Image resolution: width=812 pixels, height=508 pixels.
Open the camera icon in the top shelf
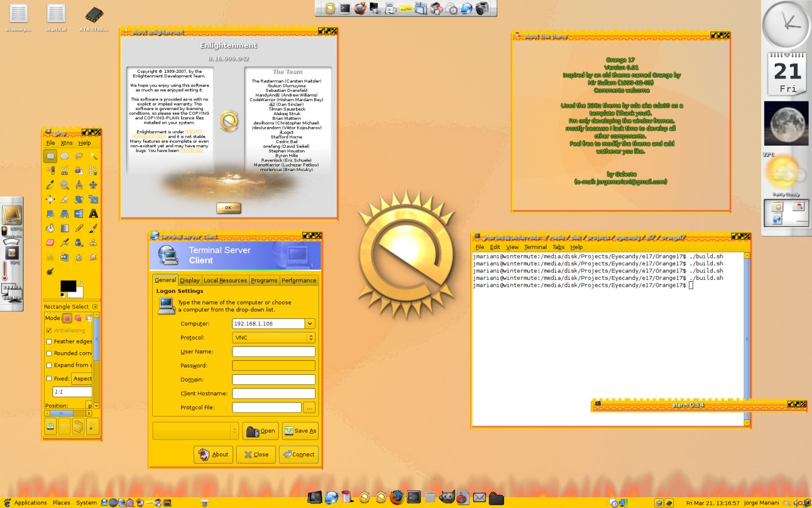point(482,8)
